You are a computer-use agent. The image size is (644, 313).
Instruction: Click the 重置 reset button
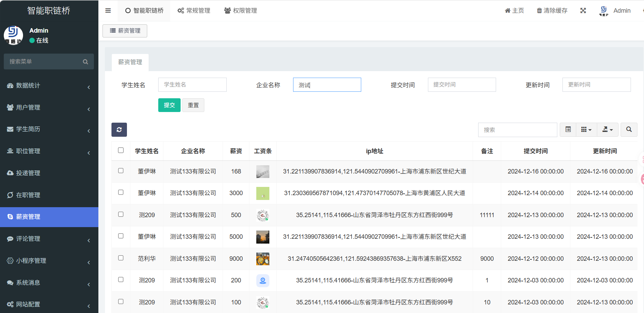[x=193, y=105]
